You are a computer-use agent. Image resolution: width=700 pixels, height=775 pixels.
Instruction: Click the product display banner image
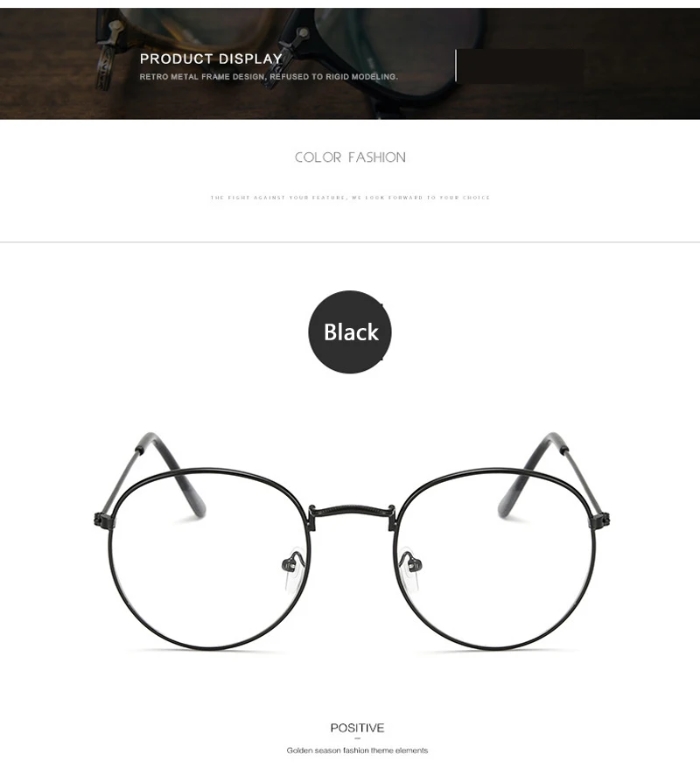coord(350,63)
